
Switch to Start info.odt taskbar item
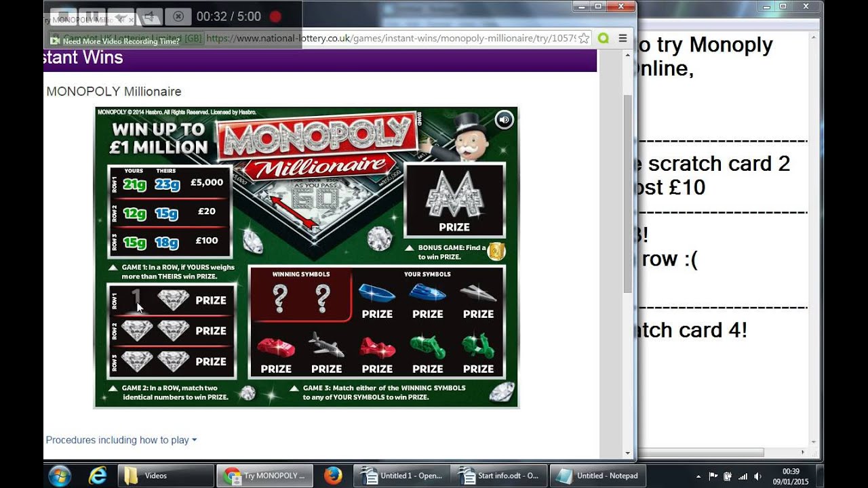[x=500, y=476]
